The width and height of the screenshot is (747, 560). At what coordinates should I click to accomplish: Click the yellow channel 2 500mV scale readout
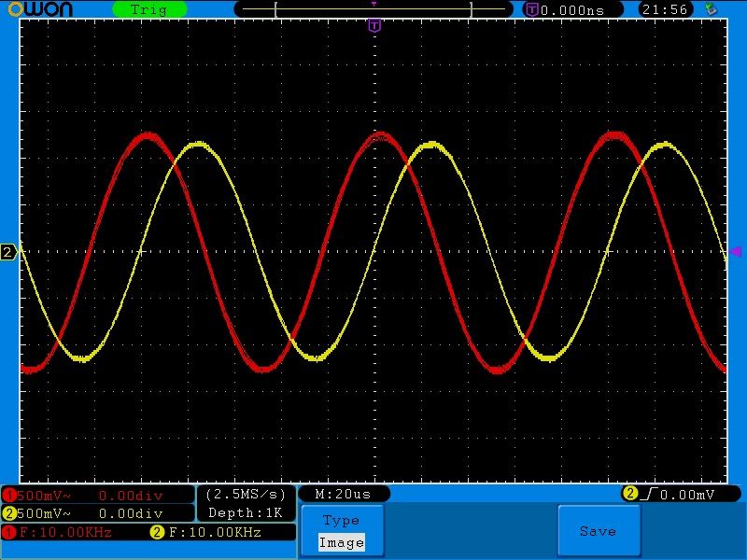[37, 512]
